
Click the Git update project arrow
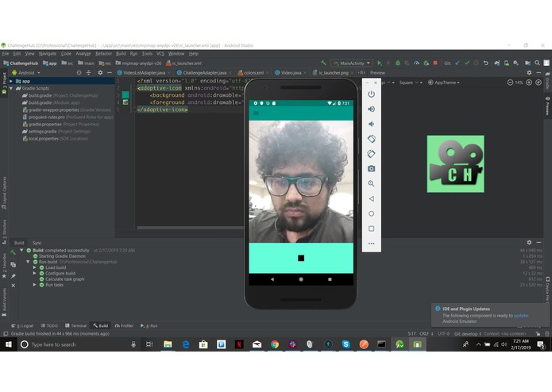[x=457, y=63]
